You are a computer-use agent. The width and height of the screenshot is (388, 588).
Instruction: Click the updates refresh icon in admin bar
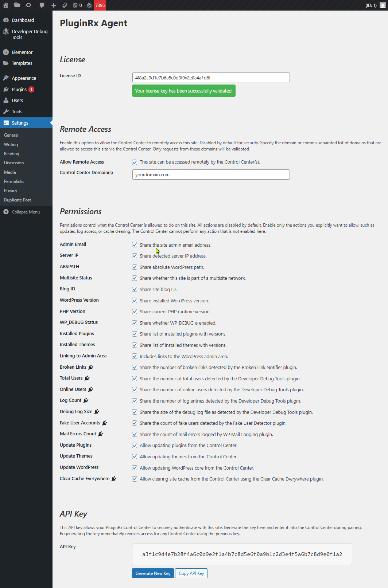(x=28, y=5)
